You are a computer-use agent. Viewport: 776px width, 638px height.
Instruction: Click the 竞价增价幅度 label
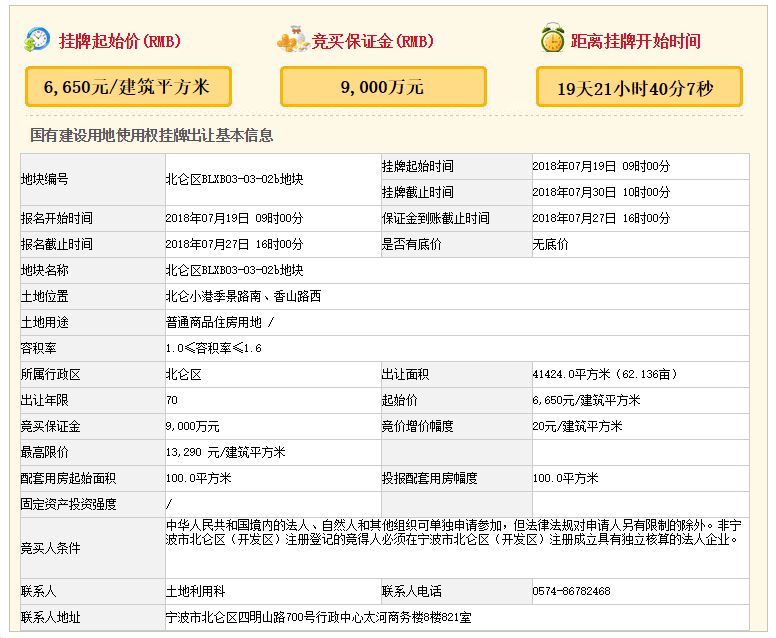pos(417,426)
